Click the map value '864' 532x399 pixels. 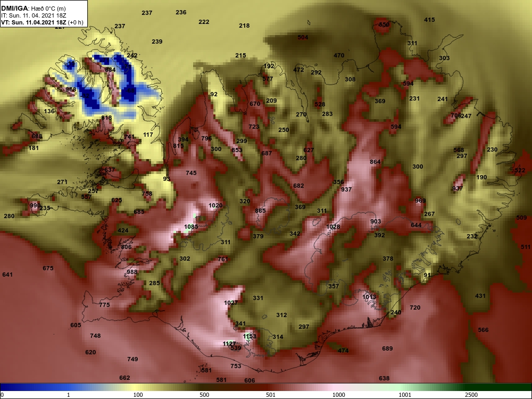pyautogui.click(x=375, y=162)
